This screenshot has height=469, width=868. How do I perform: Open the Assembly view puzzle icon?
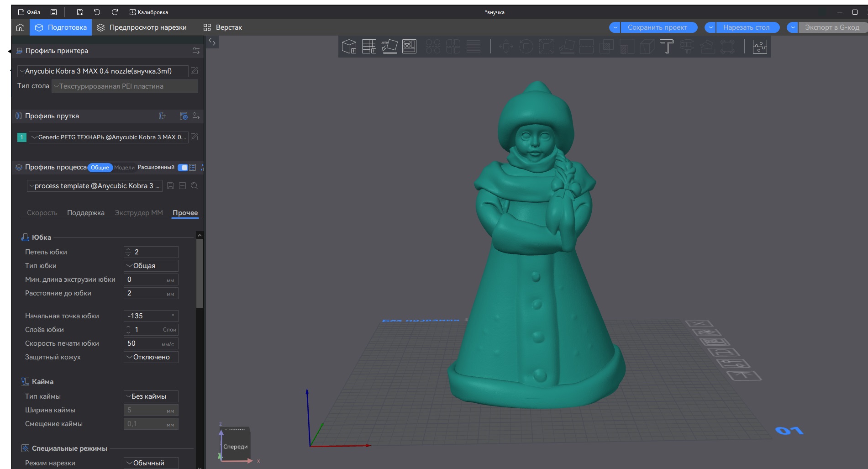click(760, 47)
